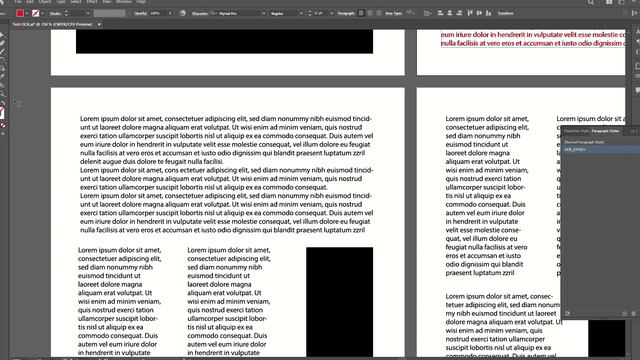Open the Area Type options link
The height and width of the screenshot is (360, 640).
[x=393, y=13]
